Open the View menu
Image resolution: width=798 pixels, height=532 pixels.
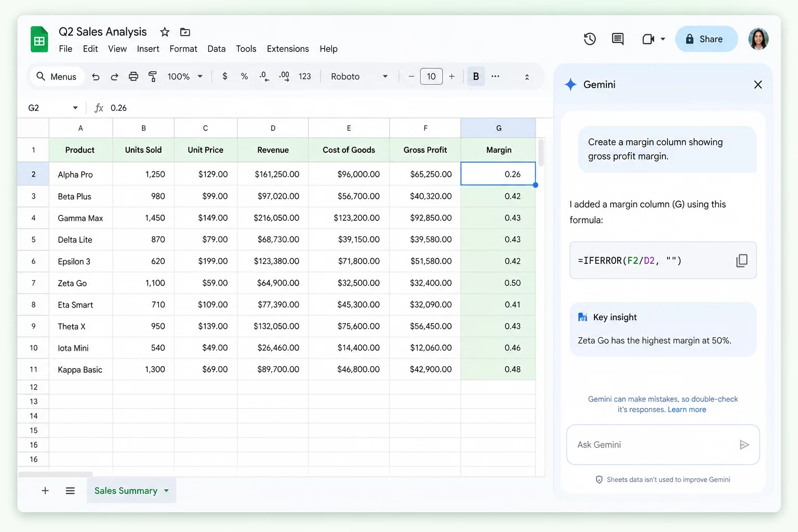click(117, 49)
